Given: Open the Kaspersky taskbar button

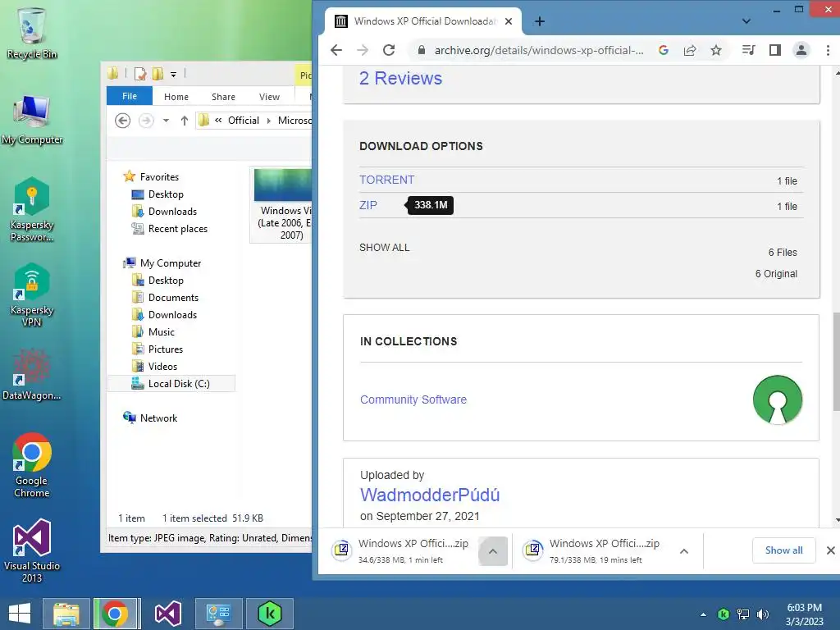Looking at the screenshot, I should pos(269,614).
